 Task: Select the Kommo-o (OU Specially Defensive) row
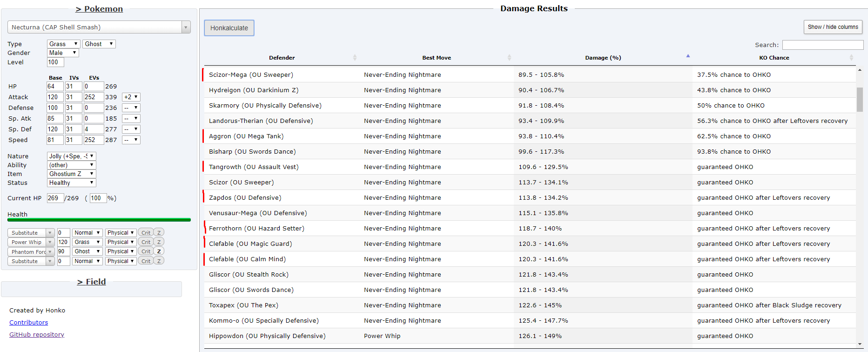click(x=530, y=320)
